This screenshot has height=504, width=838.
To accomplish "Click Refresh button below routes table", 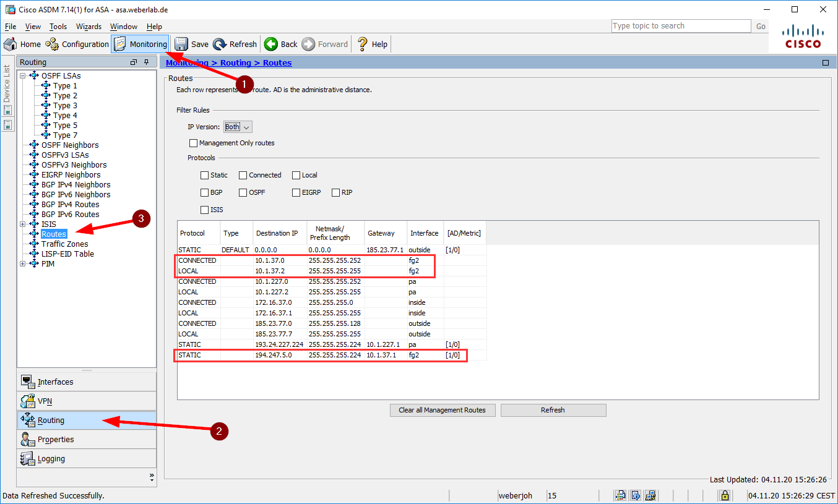I will coord(553,410).
